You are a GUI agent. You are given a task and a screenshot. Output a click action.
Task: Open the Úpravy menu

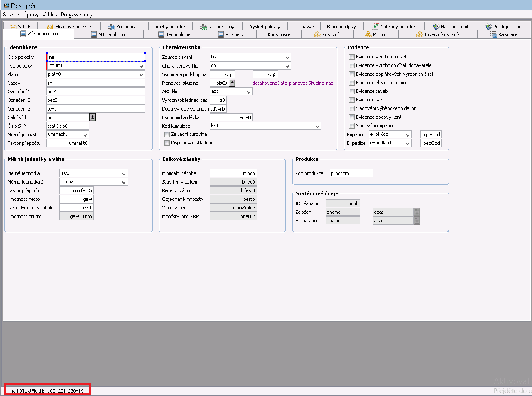pos(31,15)
